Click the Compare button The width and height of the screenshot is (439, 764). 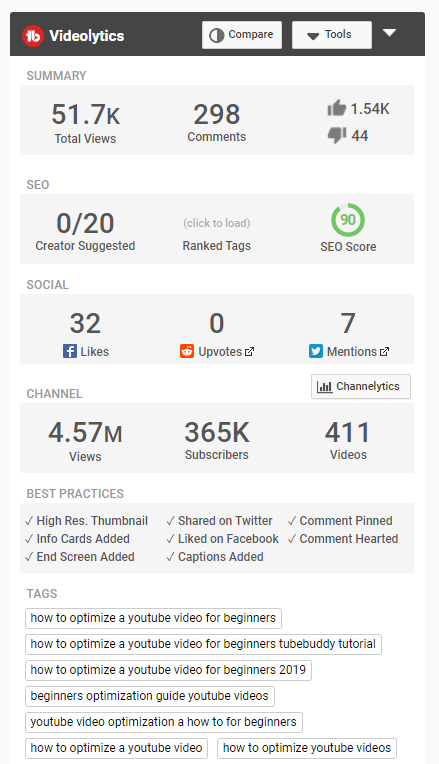point(242,35)
